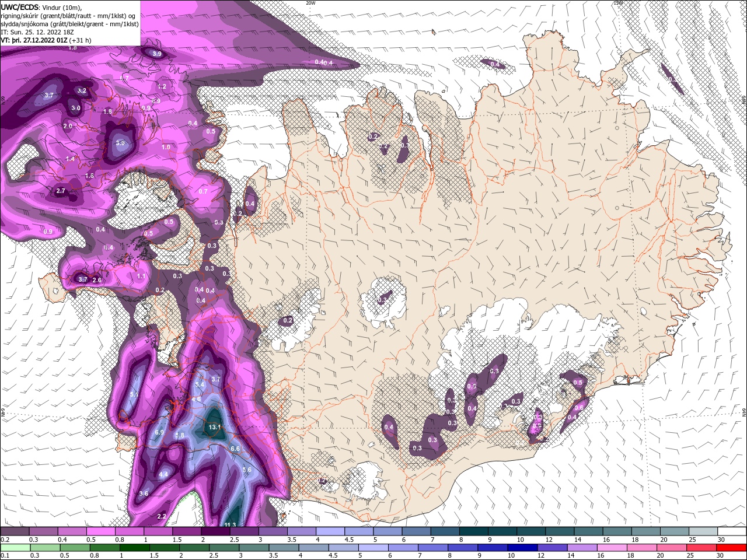
Task: Click the 3.2 value on the map
Action: 82,90
